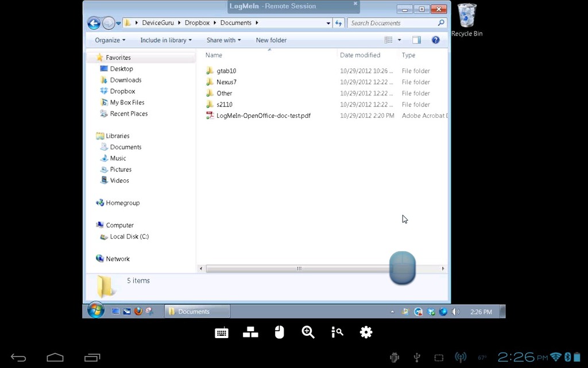This screenshot has height=368, width=588.
Task: Click the Type column header
Action: pyautogui.click(x=408, y=55)
